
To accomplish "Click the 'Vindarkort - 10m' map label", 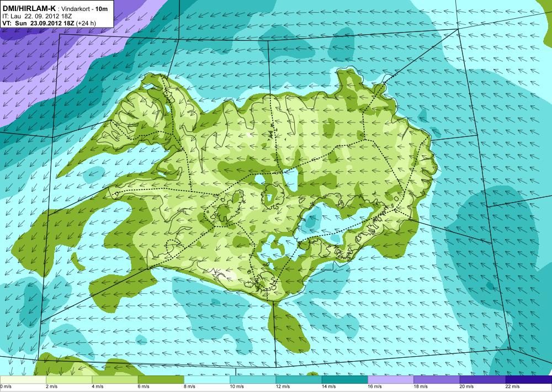I will pyautogui.click(x=85, y=8).
